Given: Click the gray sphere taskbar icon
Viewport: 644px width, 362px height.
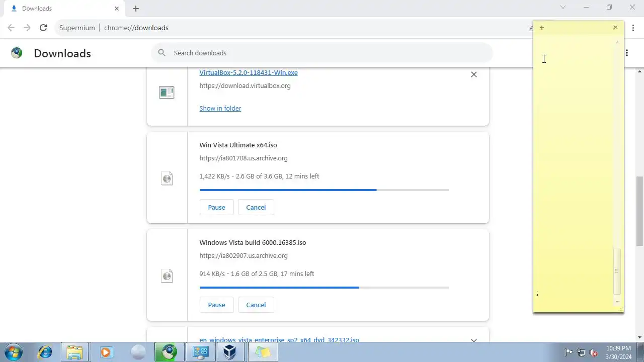Looking at the screenshot, I should coord(137,352).
